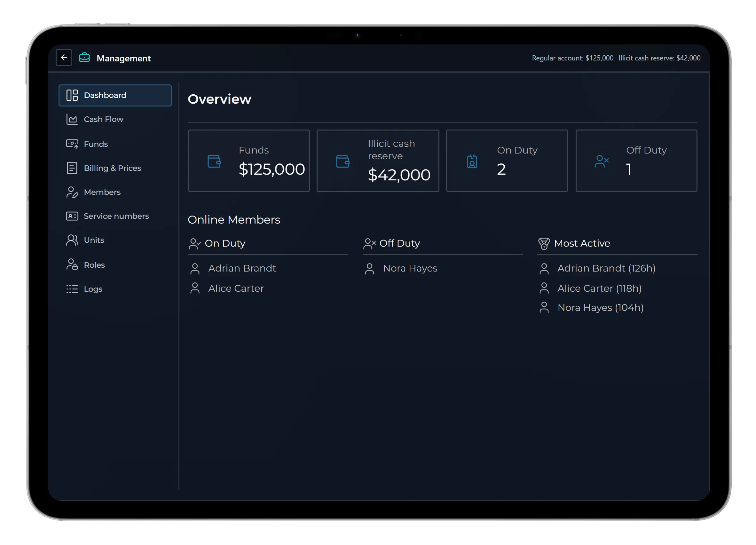This screenshot has width=756, height=545.
Task: Click the Billing receipt icon
Action: tap(72, 168)
